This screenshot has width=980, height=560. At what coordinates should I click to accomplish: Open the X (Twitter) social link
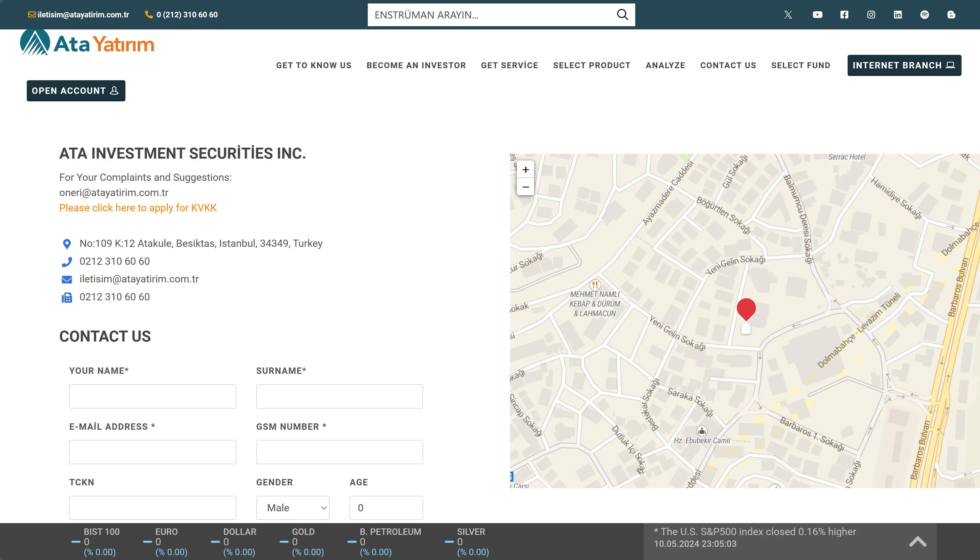(788, 15)
